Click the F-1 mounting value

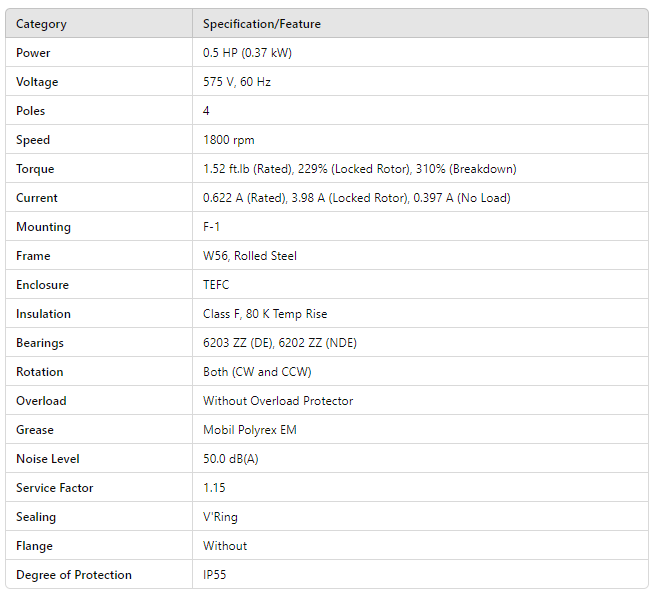212,227
